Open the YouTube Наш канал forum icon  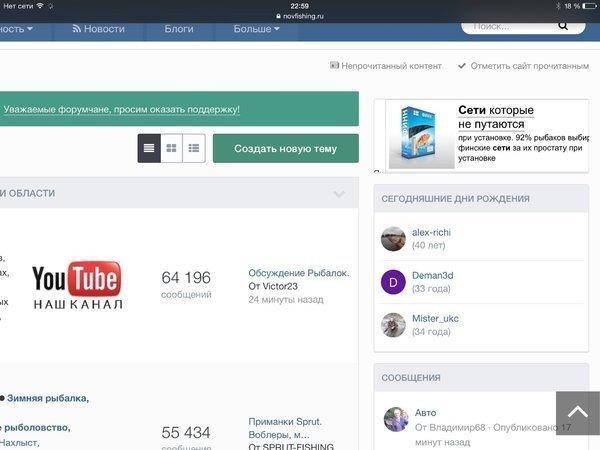pyautogui.click(x=77, y=285)
